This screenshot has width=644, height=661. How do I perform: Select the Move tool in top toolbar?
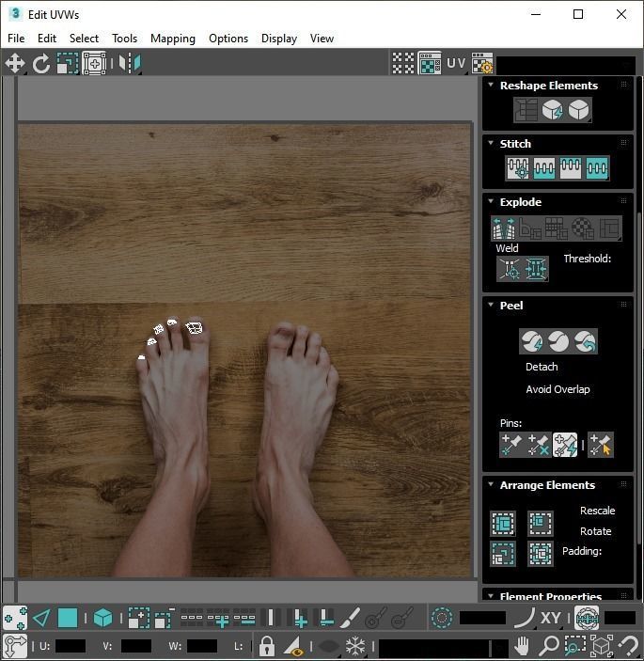15,64
